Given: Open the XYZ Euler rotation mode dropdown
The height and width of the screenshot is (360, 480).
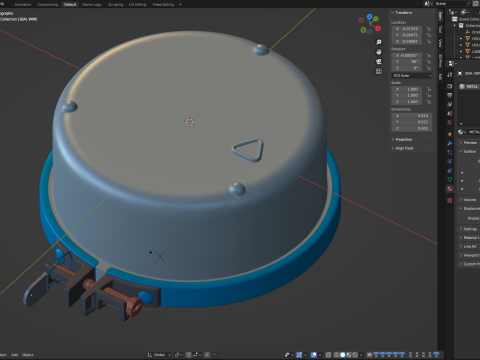Looking at the screenshot, I should coord(412,76).
